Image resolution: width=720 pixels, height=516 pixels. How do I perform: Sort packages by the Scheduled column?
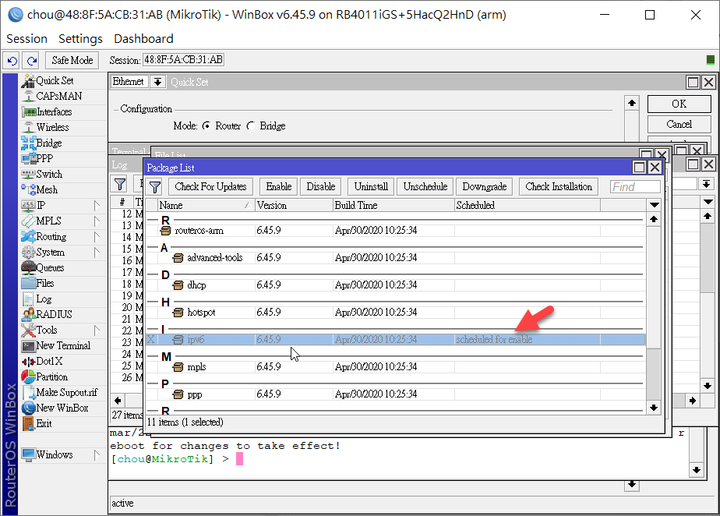(527, 205)
